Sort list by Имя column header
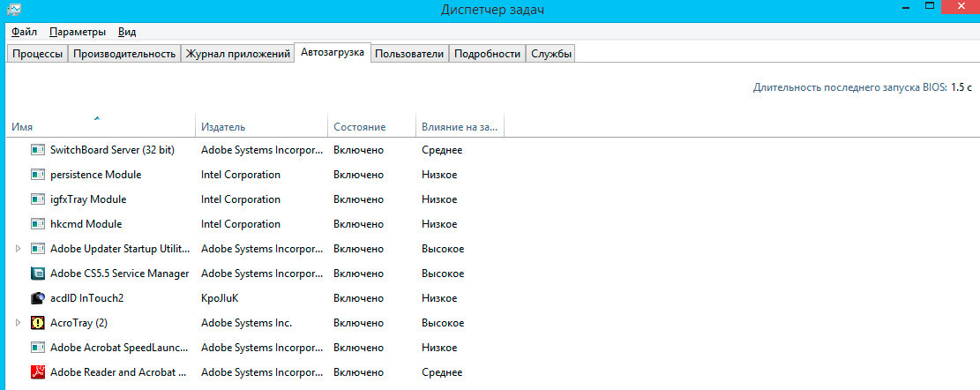980x390 pixels. (x=97, y=127)
